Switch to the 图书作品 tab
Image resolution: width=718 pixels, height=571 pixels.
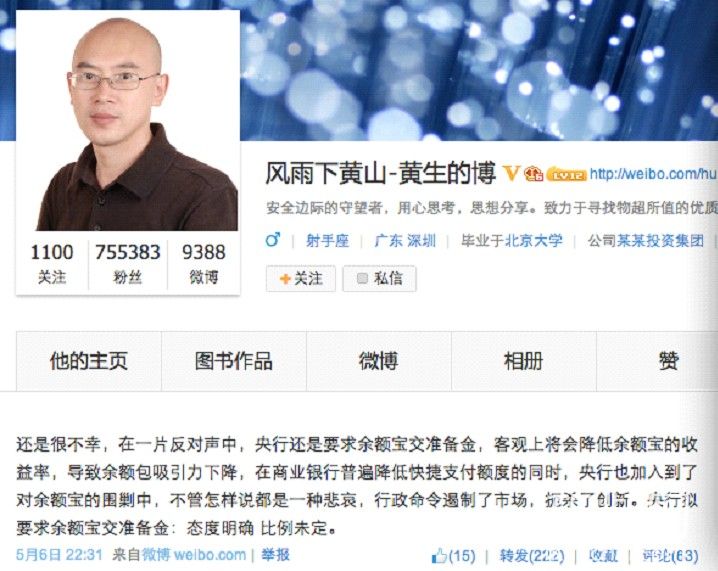[x=234, y=361]
